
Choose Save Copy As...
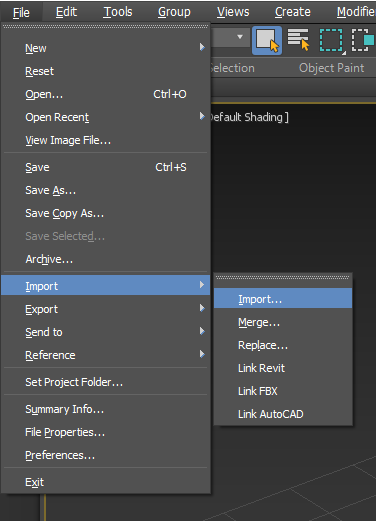106,213
